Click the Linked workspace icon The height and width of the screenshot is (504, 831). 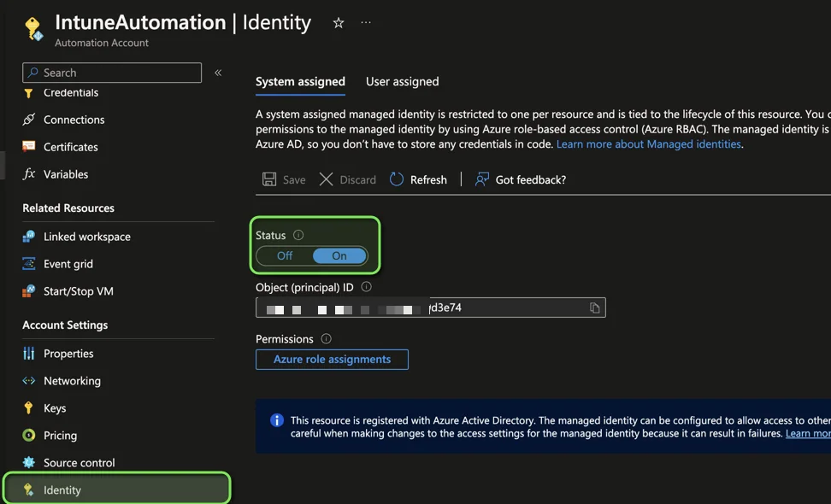(x=28, y=236)
